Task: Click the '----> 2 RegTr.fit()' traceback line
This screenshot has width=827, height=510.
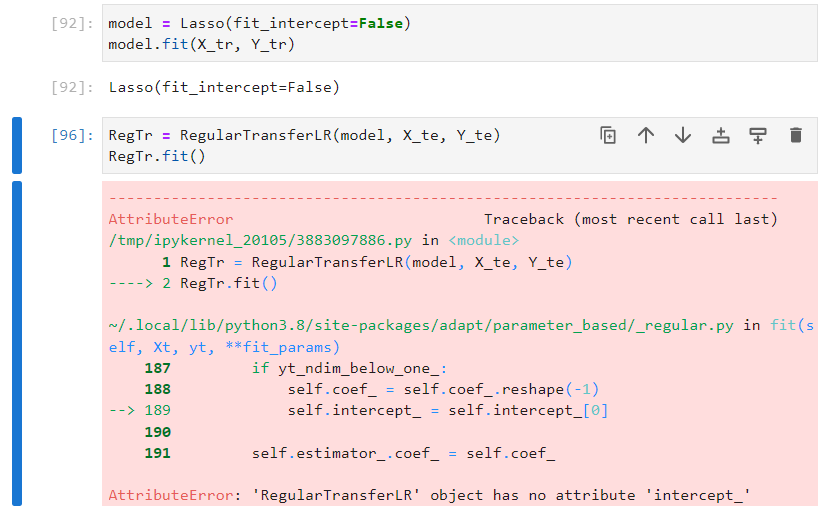Action: 193,283
